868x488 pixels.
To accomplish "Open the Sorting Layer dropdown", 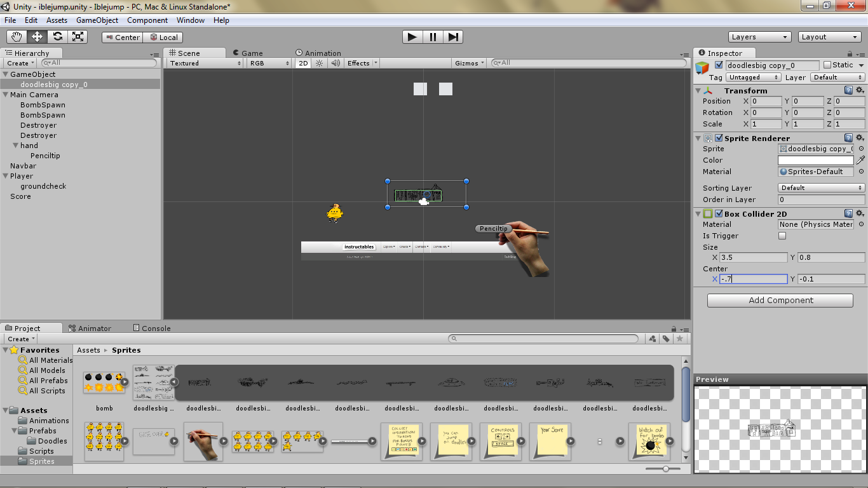I will [821, 187].
